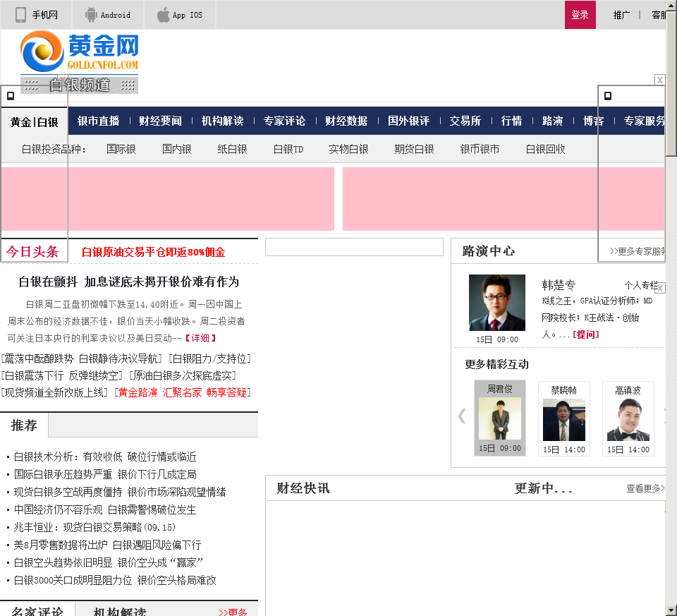This screenshot has height=616, width=677.
Task: Open the 银市直播 menu item
Action: [99, 121]
